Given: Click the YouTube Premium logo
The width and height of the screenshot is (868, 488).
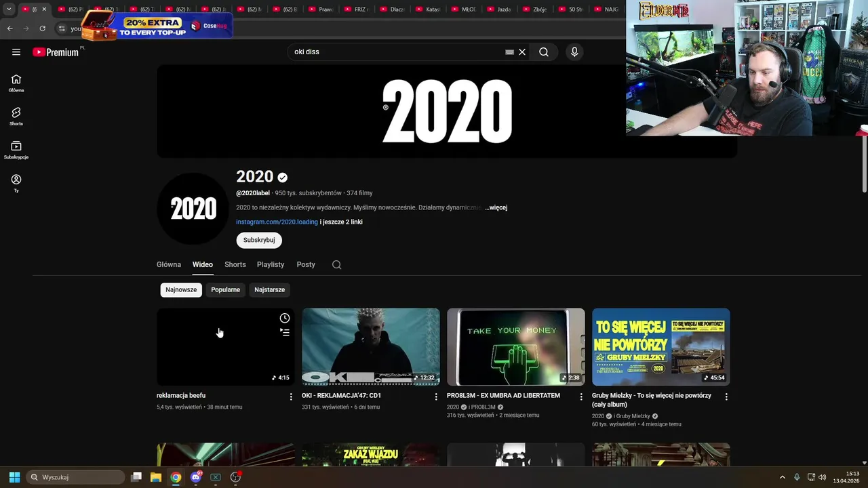Looking at the screenshot, I should (x=56, y=52).
